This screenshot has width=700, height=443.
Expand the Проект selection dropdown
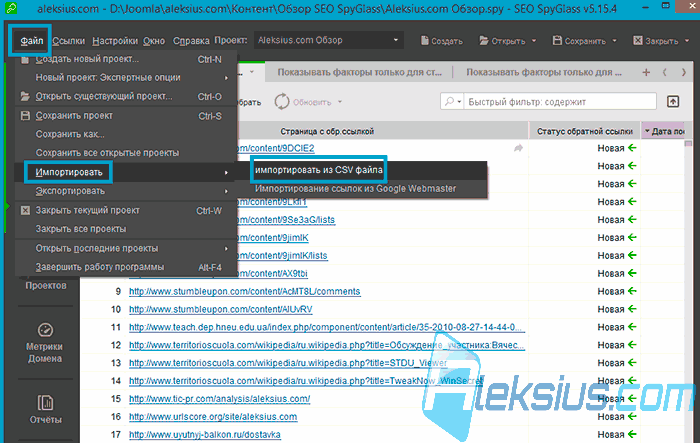pos(396,40)
